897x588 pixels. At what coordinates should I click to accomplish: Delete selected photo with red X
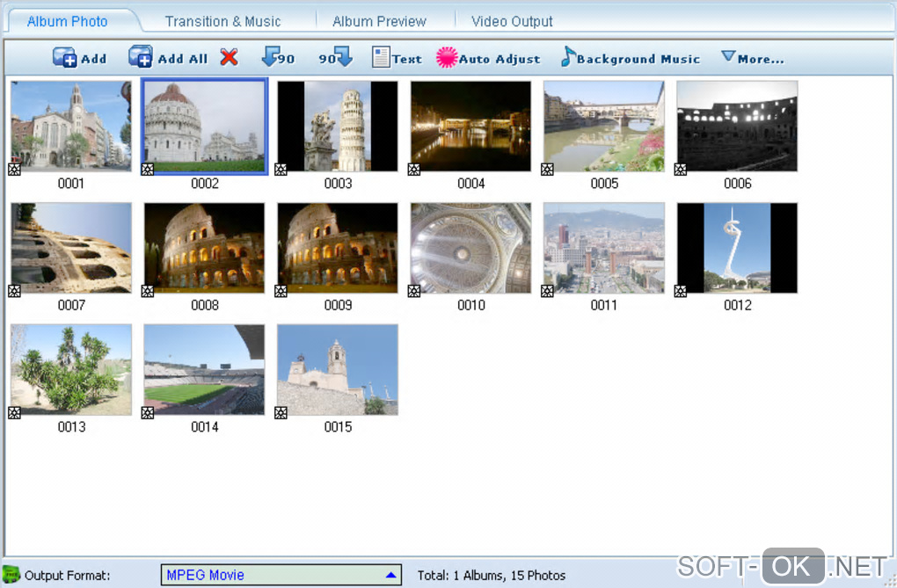click(229, 57)
